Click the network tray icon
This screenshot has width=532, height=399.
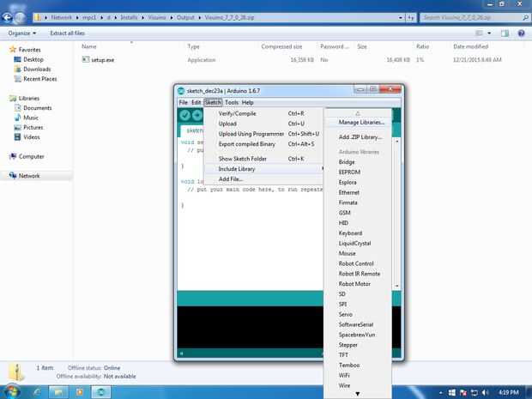coord(475,392)
